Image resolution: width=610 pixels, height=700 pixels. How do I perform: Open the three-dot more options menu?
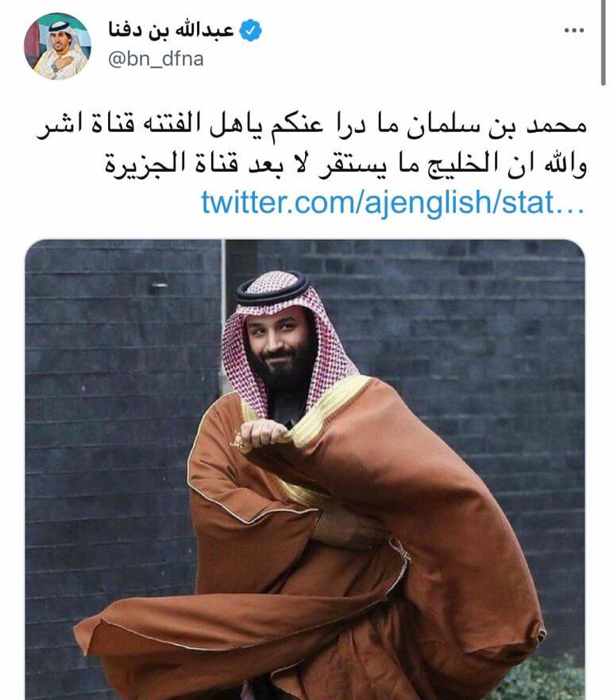pos(573,30)
